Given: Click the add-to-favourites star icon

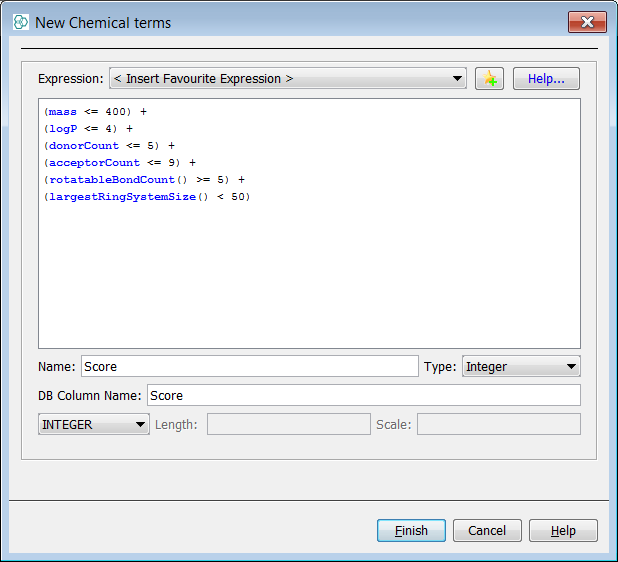Looking at the screenshot, I should [x=489, y=79].
